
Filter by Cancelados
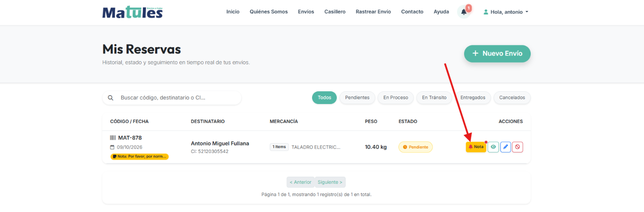click(512, 98)
